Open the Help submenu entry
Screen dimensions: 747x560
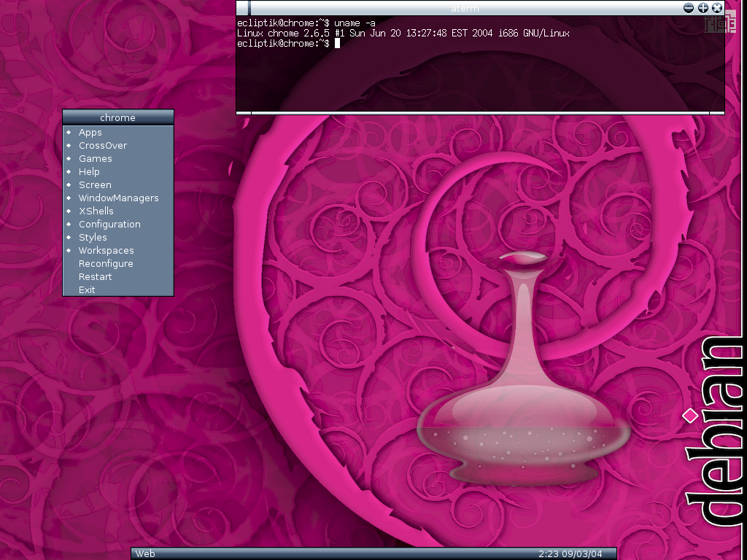(89, 171)
